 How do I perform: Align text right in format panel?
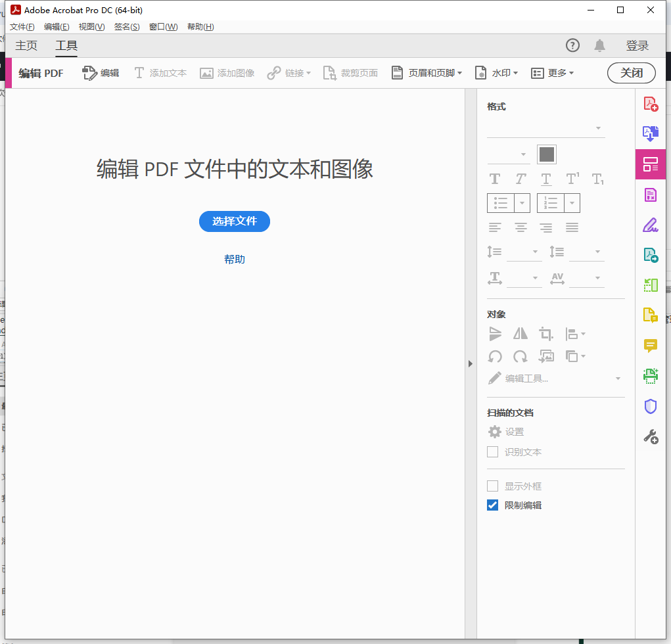(x=546, y=227)
